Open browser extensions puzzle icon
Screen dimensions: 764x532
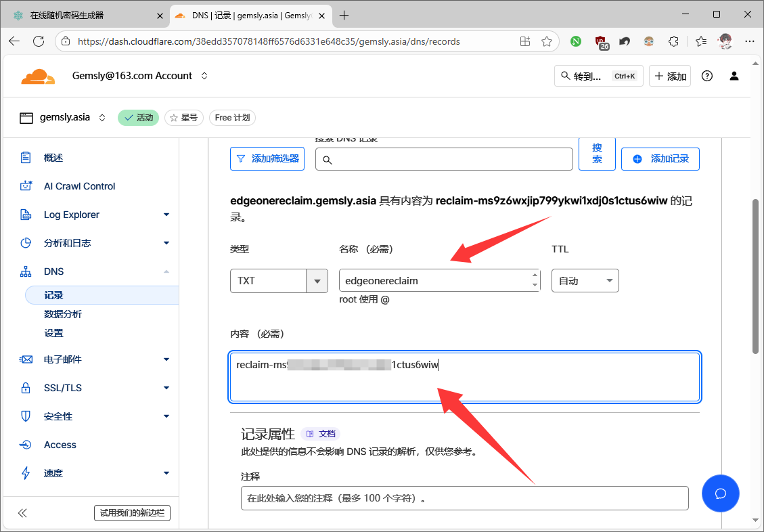coord(673,41)
